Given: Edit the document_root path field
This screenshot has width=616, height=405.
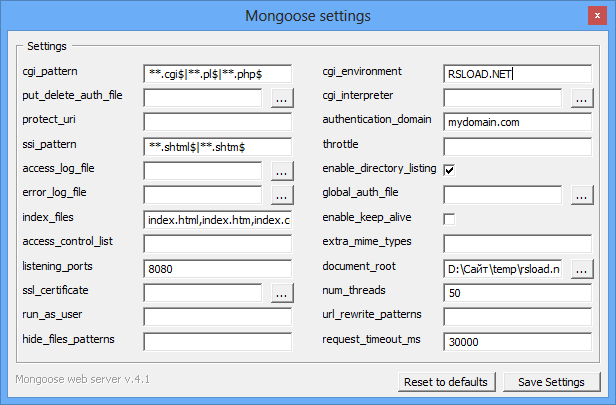Looking at the screenshot, I should (x=502, y=269).
